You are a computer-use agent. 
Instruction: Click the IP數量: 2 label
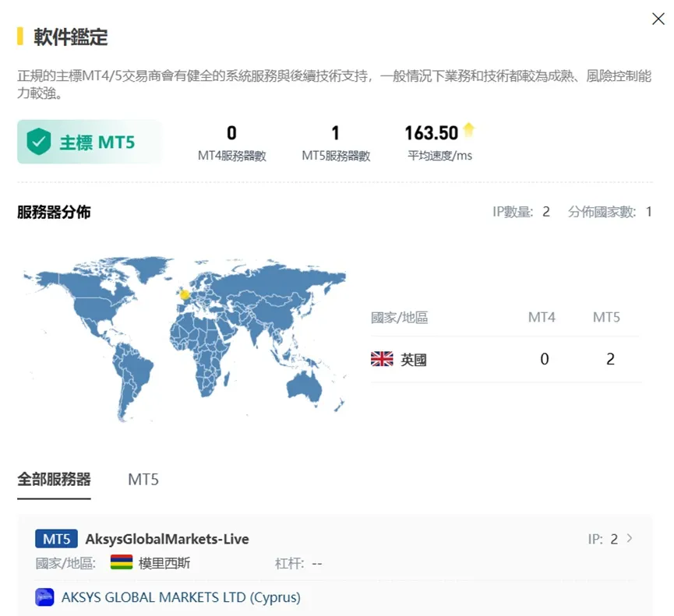point(521,212)
